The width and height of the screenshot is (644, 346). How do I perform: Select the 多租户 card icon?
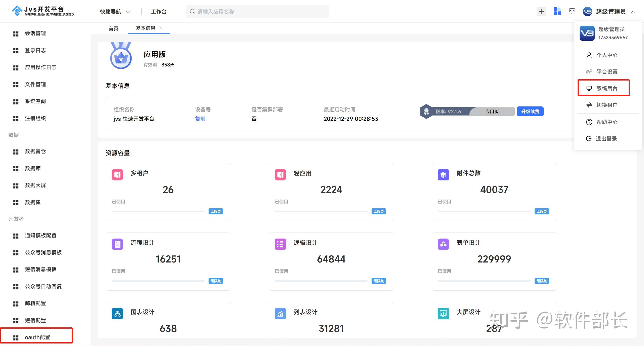coord(117,174)
